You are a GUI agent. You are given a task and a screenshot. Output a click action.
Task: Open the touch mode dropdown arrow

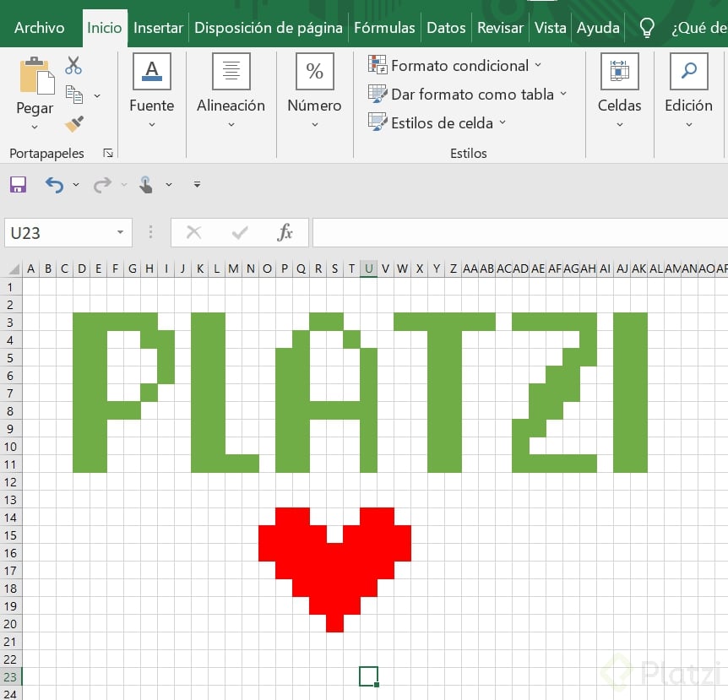169,185
